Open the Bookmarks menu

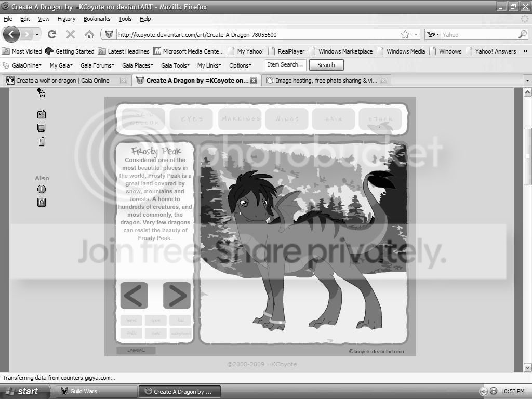click(97, 19)
